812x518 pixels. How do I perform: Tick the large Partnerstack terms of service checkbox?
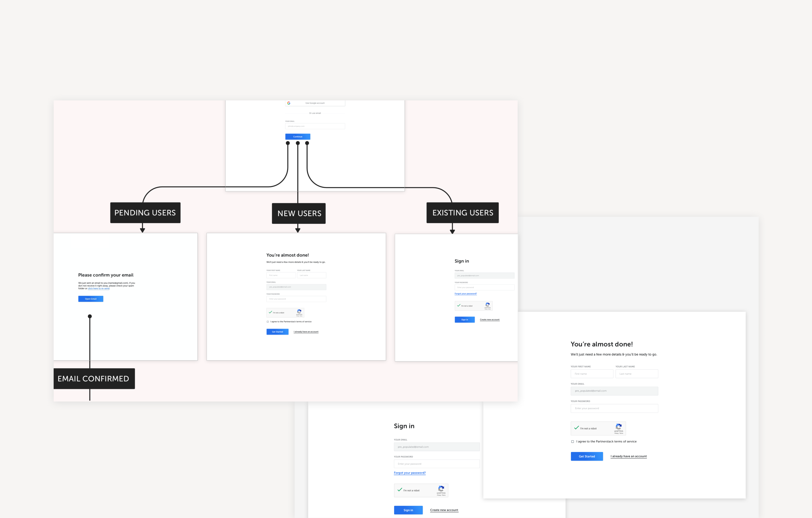point(573,441)
